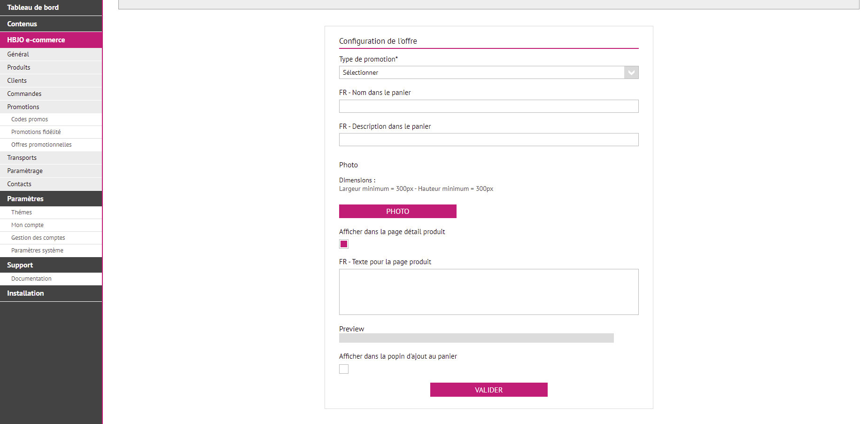The image size is (868, 424).
Task: Select Codes promos in the sidebar
Action: click(30, 119)
